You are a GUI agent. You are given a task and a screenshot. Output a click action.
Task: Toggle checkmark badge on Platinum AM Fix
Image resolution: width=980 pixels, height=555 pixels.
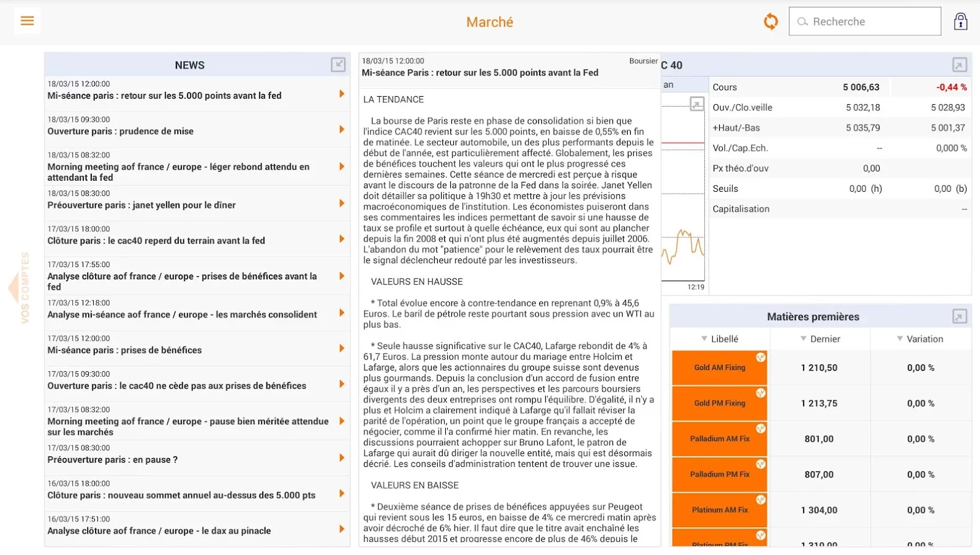760,500
